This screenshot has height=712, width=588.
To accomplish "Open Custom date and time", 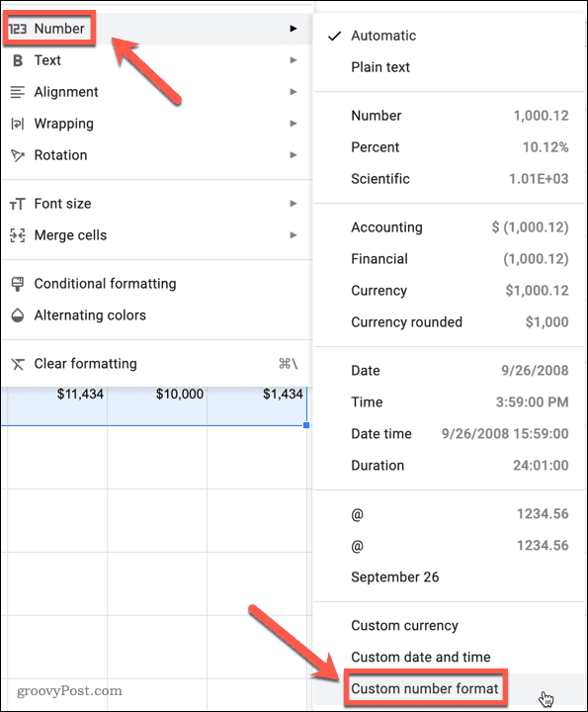I will point(449,657).
